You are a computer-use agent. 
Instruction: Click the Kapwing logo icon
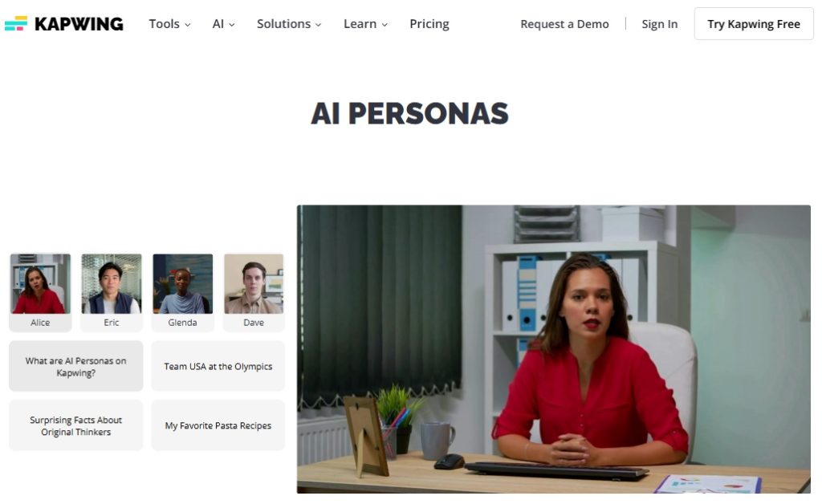pyautogui.click(x=16, y=23)
